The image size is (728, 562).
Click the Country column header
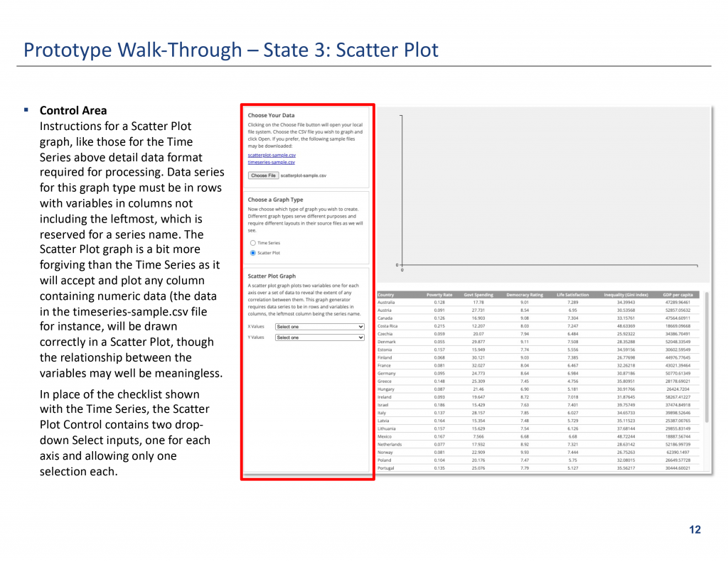(x=386, y=295)
